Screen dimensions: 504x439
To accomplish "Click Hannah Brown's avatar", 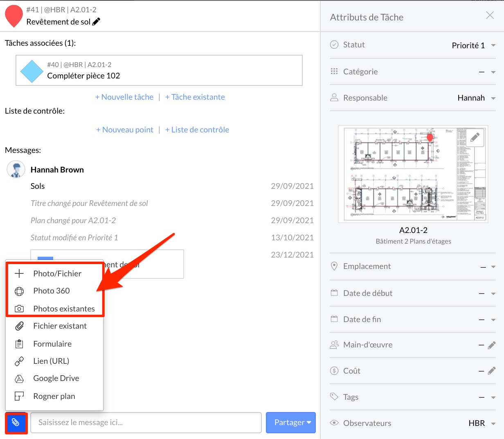I will (x=16, y=170).
